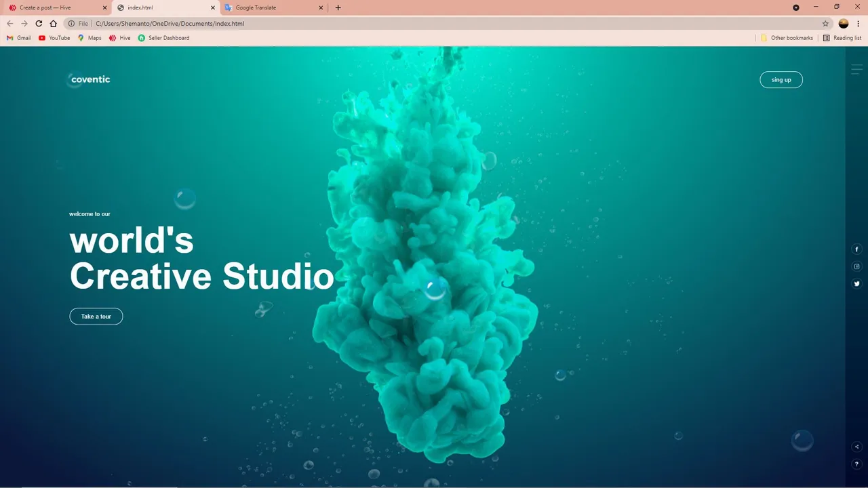The image size is (868, 488).
Task: Expand the Other bookmarks folder
Action: pos(787,38)
